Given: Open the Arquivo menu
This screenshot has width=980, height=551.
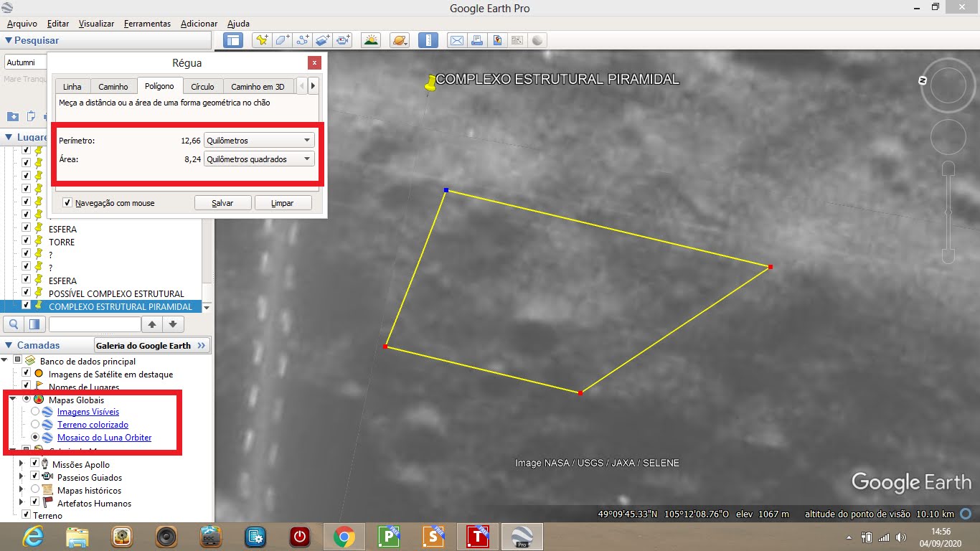Looking at the screenshot, I should pos(22,24).
